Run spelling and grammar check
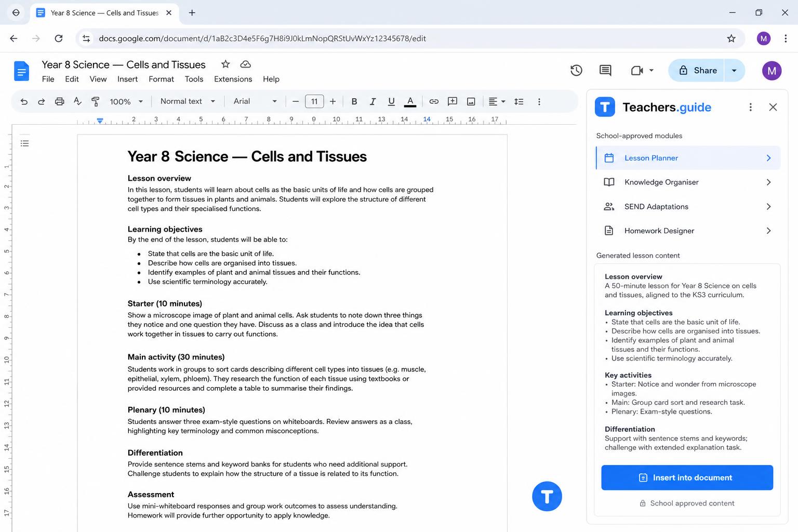798x532 pixels. pyautogui.click(x=77, y=102)
